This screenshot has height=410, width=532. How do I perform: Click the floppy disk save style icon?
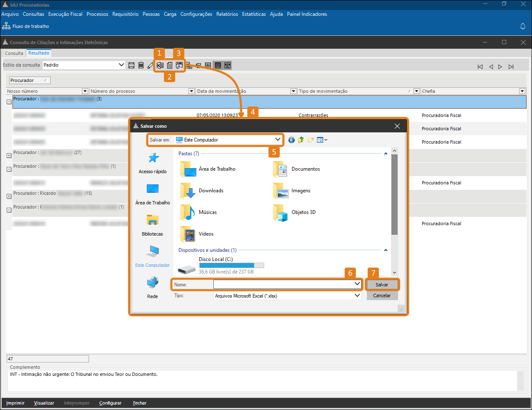tap(131, 65)
